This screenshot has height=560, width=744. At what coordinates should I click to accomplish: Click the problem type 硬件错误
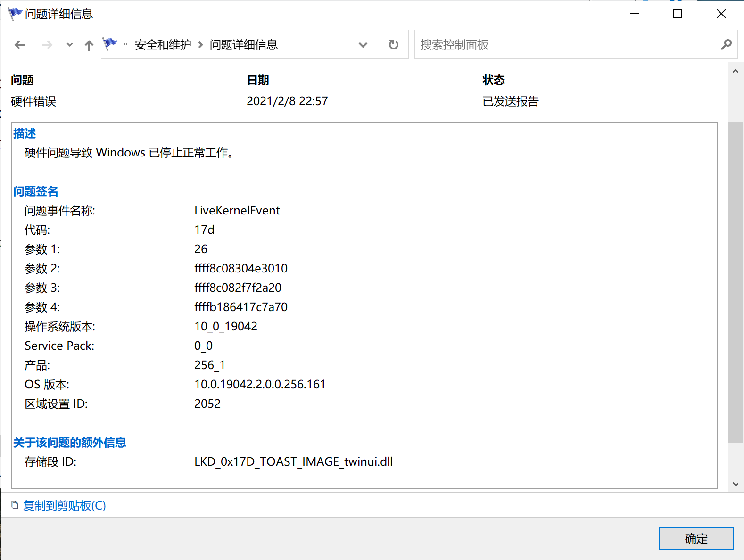[x=33, y=101]
